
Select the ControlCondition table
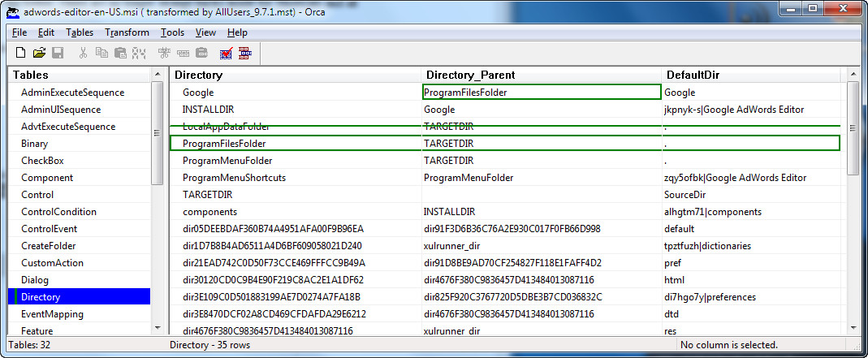(x=58, y=212)
